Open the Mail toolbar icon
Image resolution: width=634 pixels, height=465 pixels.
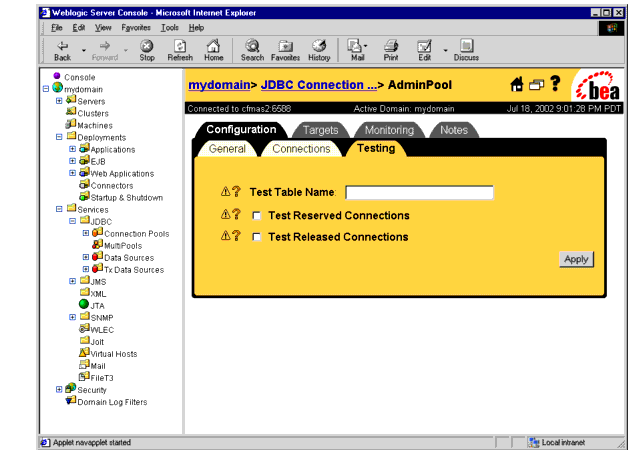click(x=356, y=51)
